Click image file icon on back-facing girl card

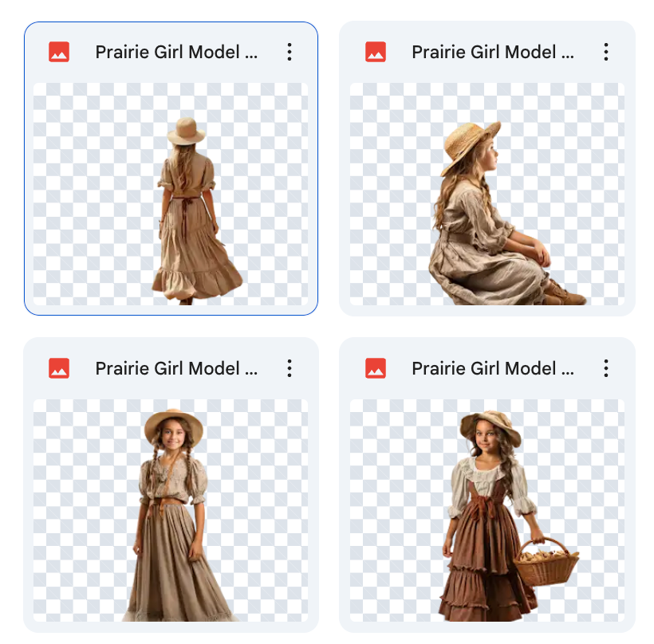click(59, 53)
